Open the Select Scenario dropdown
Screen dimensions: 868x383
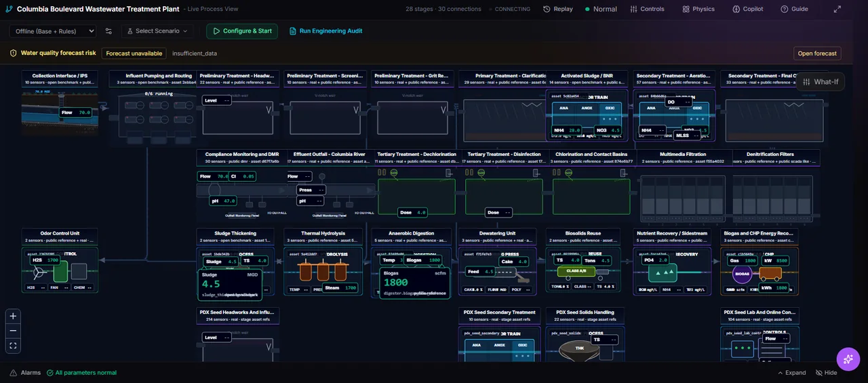157,31
